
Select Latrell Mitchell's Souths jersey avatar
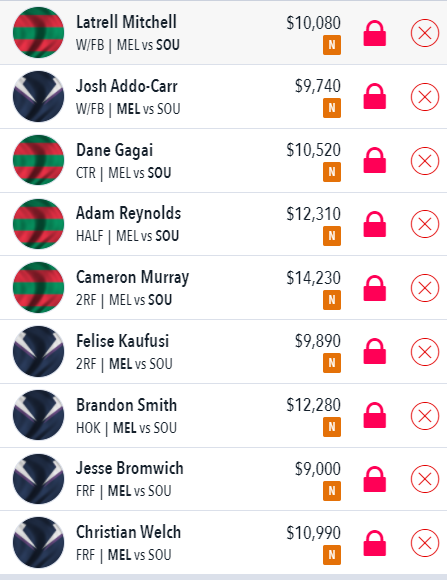tap(38, 33)
